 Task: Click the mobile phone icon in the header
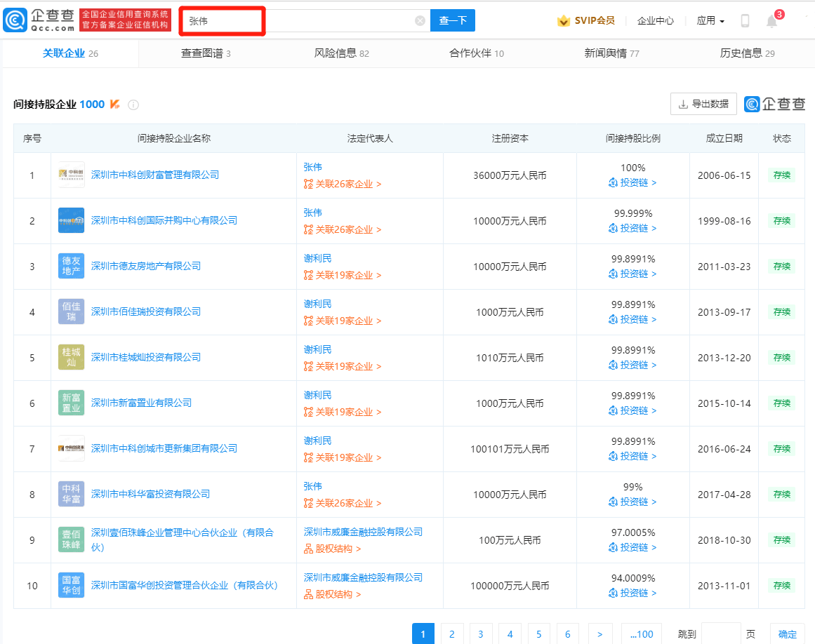tap(745, 21)
